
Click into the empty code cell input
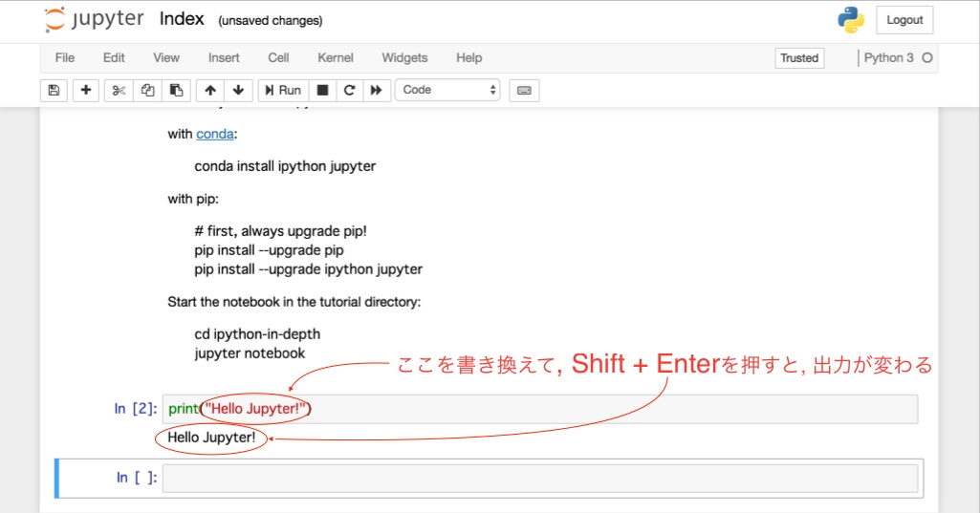(x=540, y=478)
